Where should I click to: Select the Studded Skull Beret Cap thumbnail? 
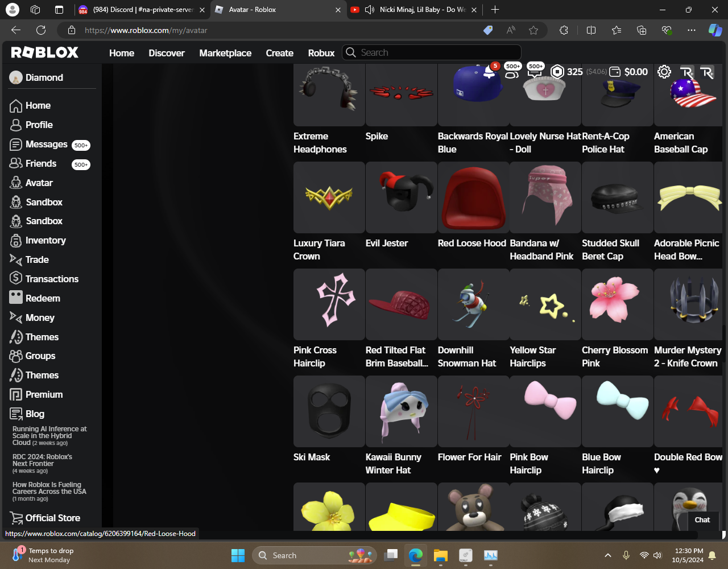(x=617, y=197)
